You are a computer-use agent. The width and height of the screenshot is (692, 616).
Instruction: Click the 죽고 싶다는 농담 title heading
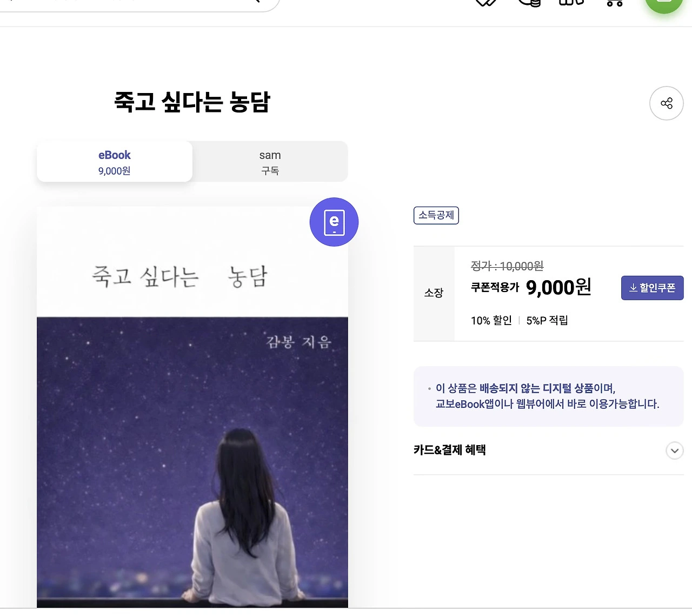[x=192, y=102]
